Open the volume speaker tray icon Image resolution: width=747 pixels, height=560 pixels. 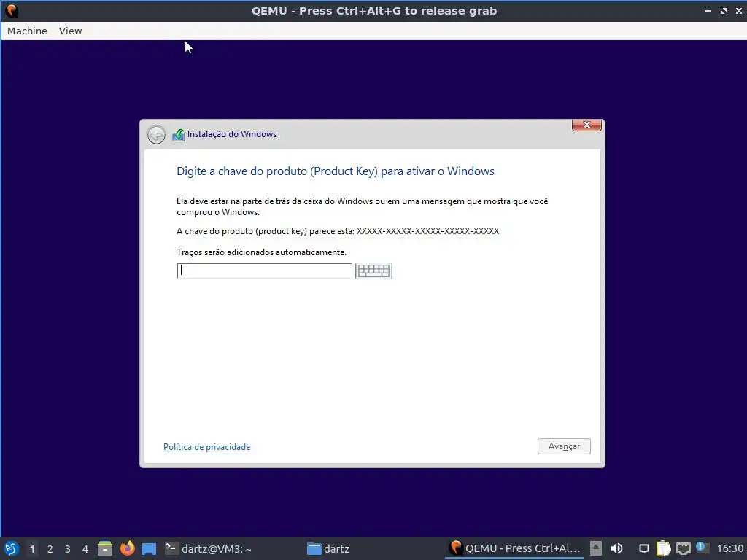[x=616, y=548]
